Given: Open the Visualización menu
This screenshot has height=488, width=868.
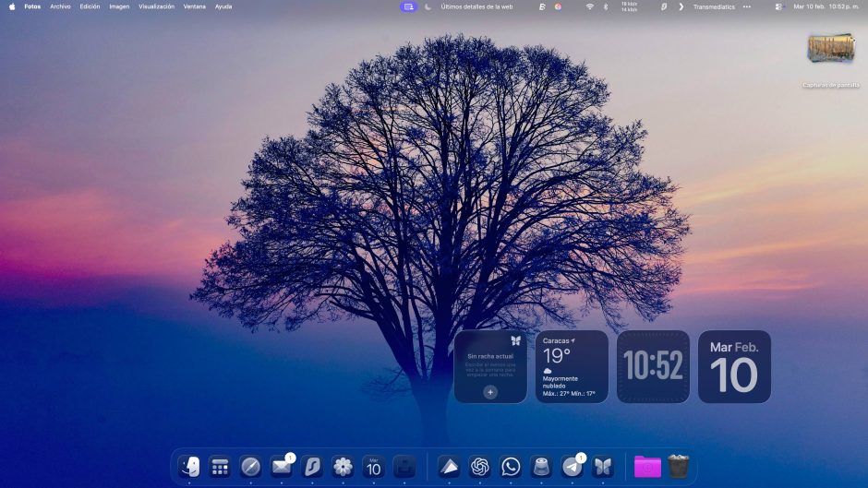Looking at the screenshot, I should coord(156,6).
